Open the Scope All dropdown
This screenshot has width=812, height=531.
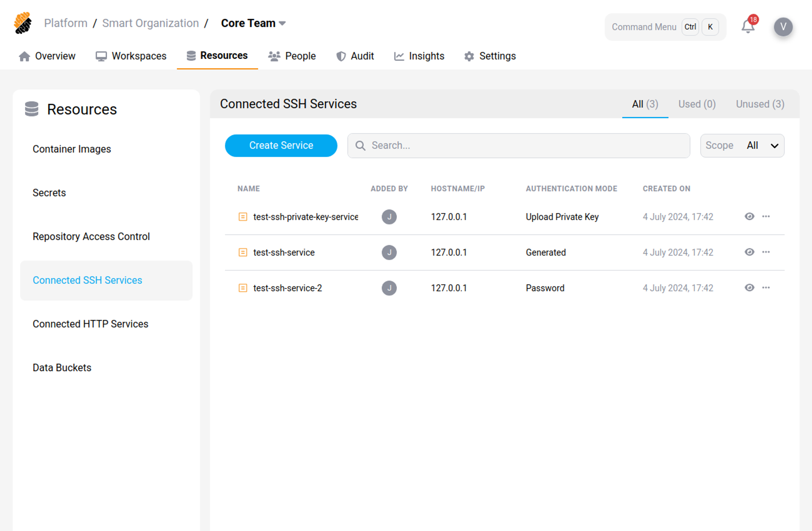coord(742,146)
